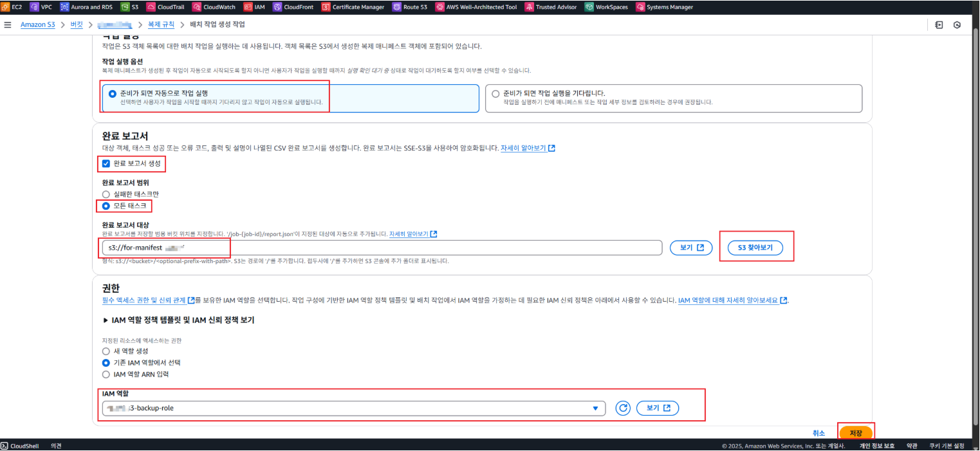Open the hamburger navigation menu icon

click(x=8, y=24)
